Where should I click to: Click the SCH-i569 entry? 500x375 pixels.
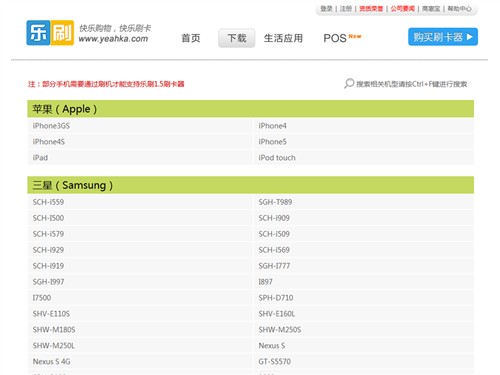(x=274, y=250)
